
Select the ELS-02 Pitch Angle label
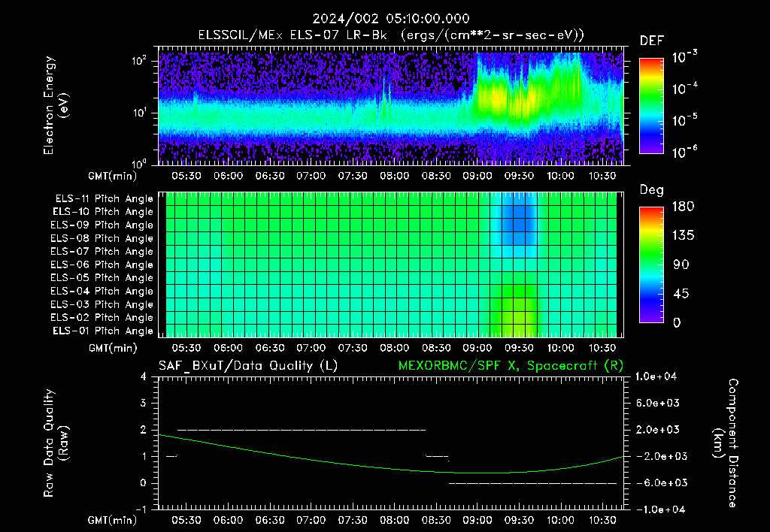click(x=102, y=318)
